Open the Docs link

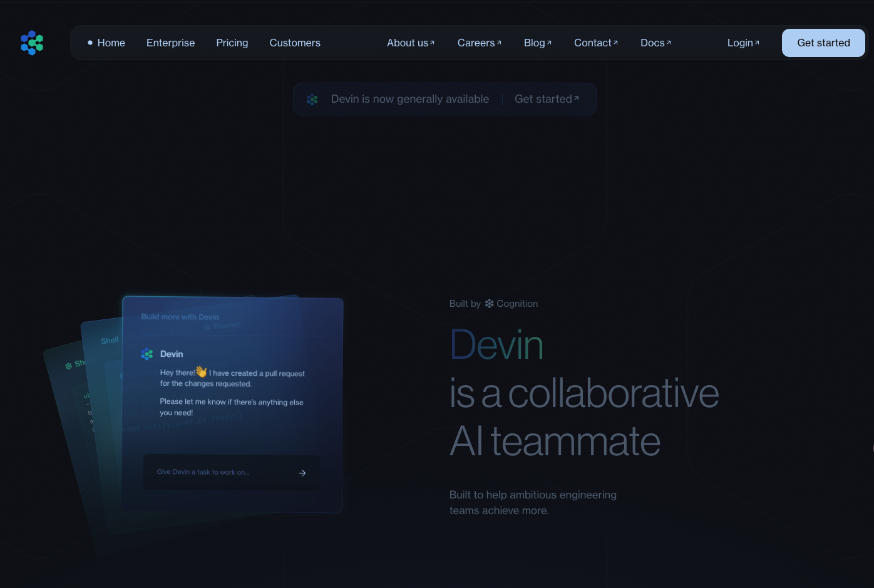click(655, 43)
